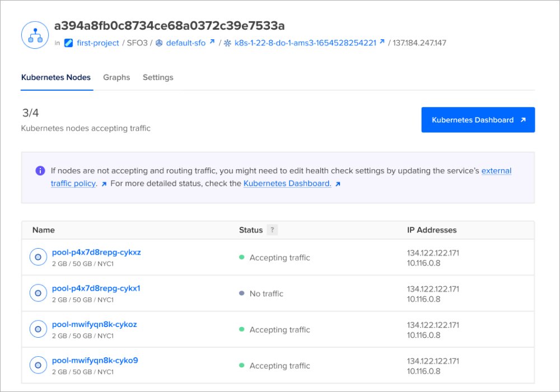560x392 pixels.
Task: Click the Name column header
Action: (x=44, y=230)
